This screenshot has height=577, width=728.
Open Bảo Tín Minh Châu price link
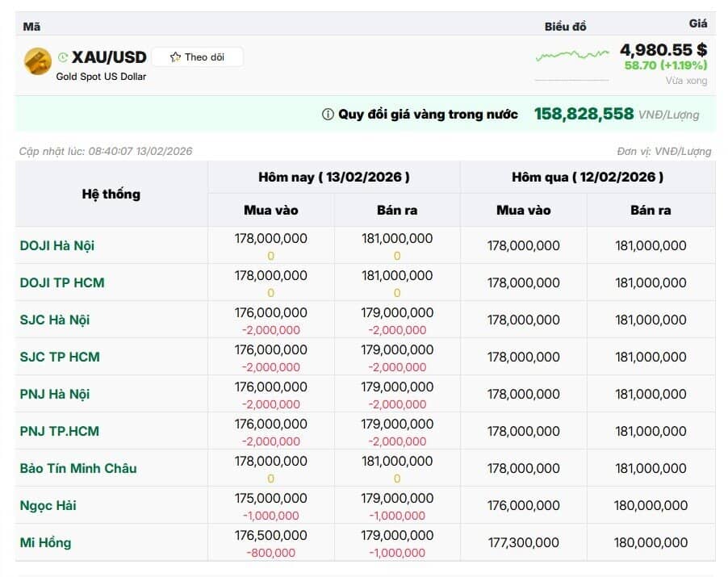[x=78, y=468]
